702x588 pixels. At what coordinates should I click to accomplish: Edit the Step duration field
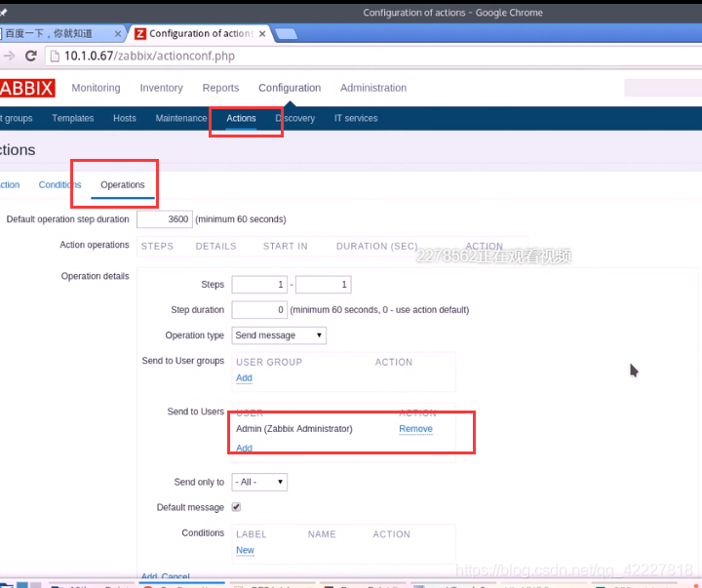click(x=259, y=310)
